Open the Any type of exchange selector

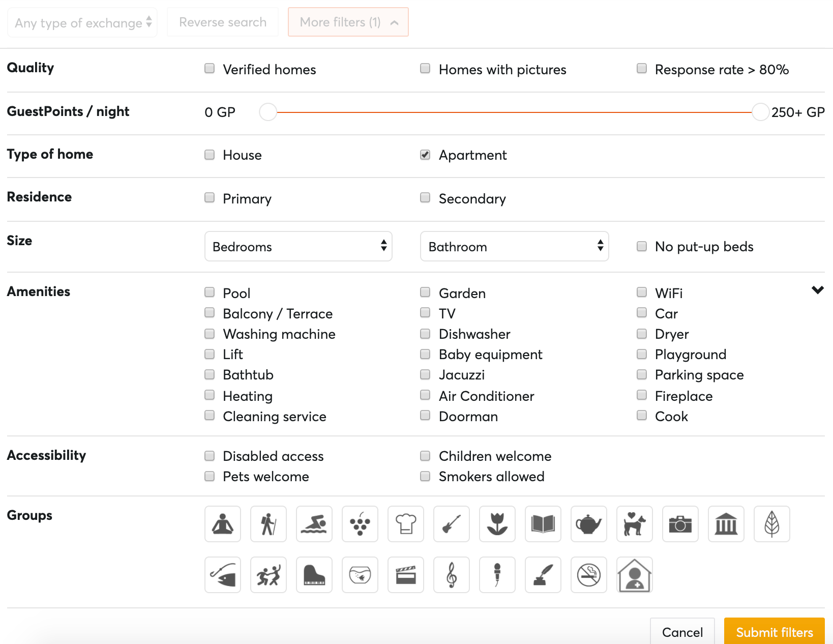[x=82, y=23]
